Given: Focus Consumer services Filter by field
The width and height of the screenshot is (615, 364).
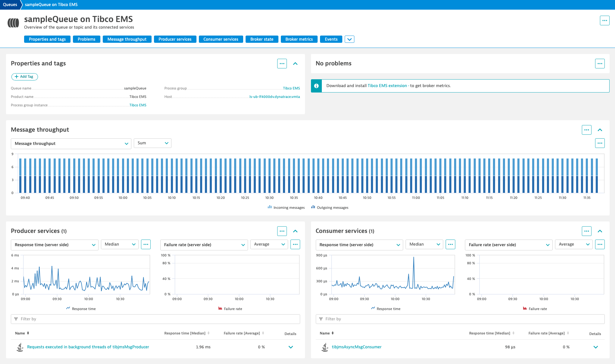Looking at the screenshot, I should coord(460,319).
